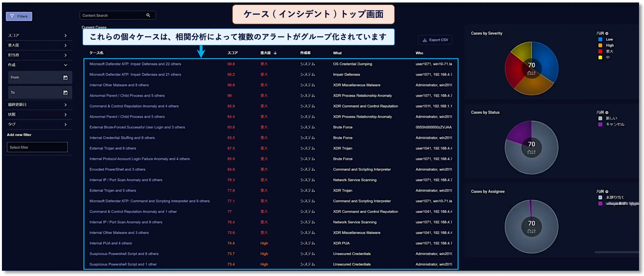Screen dimensions: 644x276
Task: Sort by the スコア column header
Action: click(x=232, y=53)
